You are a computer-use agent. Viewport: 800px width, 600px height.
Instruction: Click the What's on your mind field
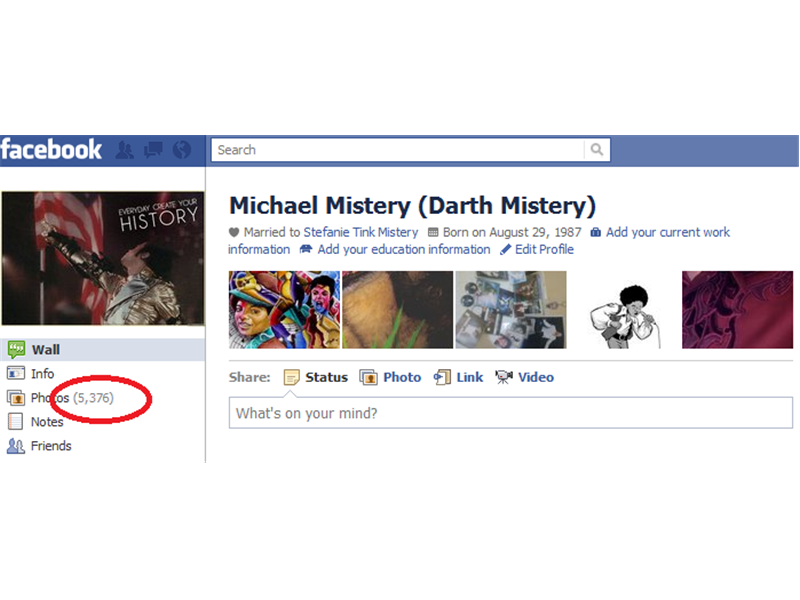pos(511,413)
